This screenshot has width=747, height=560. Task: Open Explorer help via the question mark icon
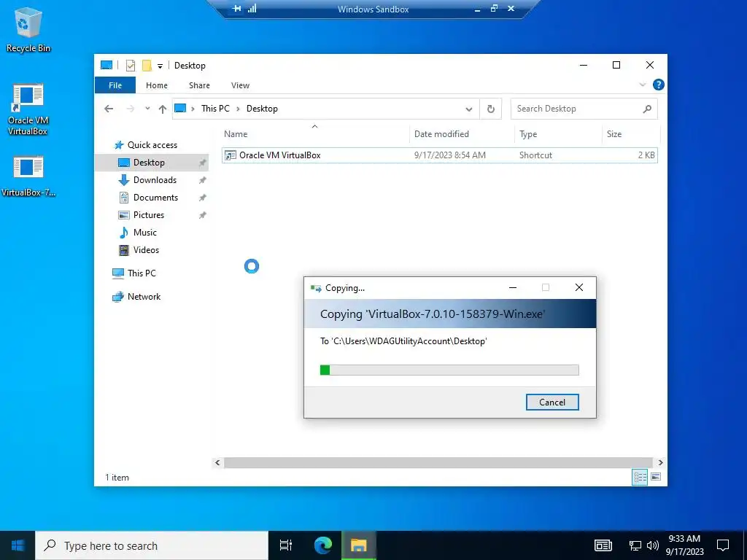(659, 85)
